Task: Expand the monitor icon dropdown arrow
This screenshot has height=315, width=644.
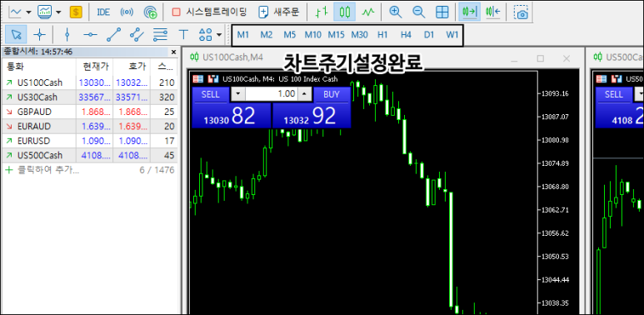Action: point(58,12)
